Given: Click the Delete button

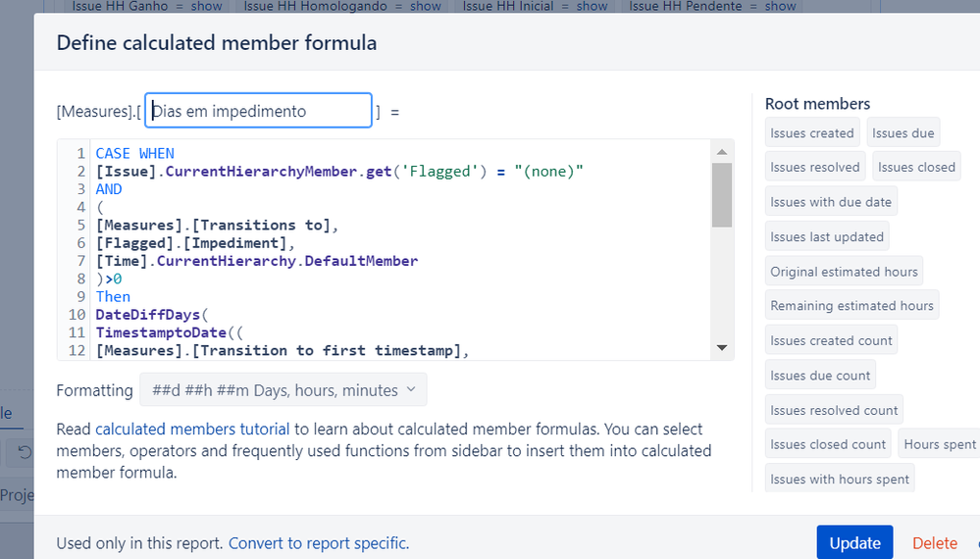Looking at the screenshot, I should tap(934, 542).
